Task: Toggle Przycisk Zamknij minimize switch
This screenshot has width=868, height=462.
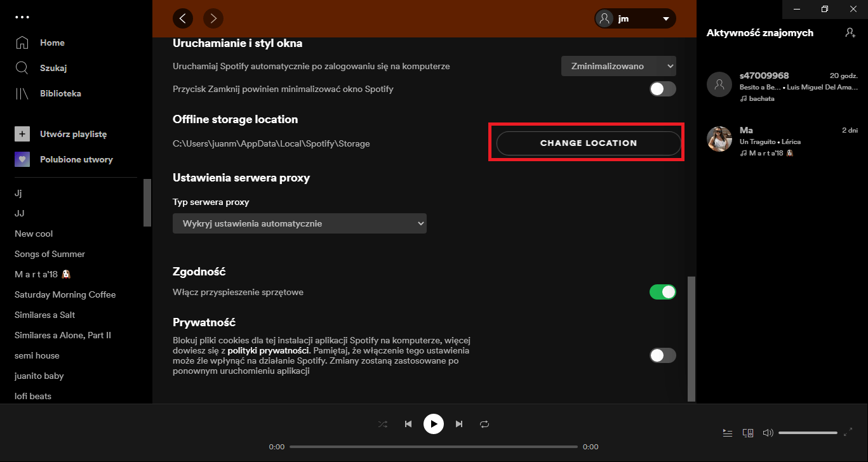Action: tap(663, 89)
